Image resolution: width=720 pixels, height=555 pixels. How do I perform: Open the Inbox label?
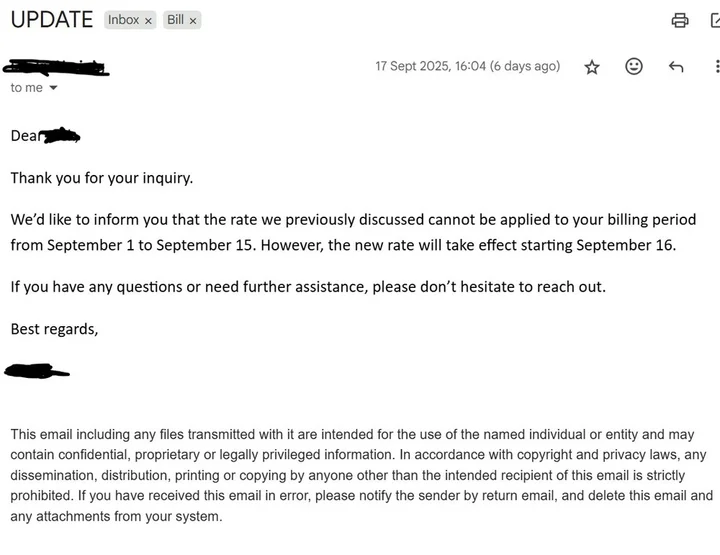click(x=123, y=20)
